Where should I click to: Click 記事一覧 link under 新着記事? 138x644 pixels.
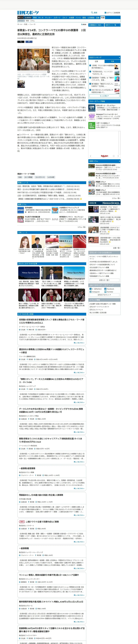(117, 248)
